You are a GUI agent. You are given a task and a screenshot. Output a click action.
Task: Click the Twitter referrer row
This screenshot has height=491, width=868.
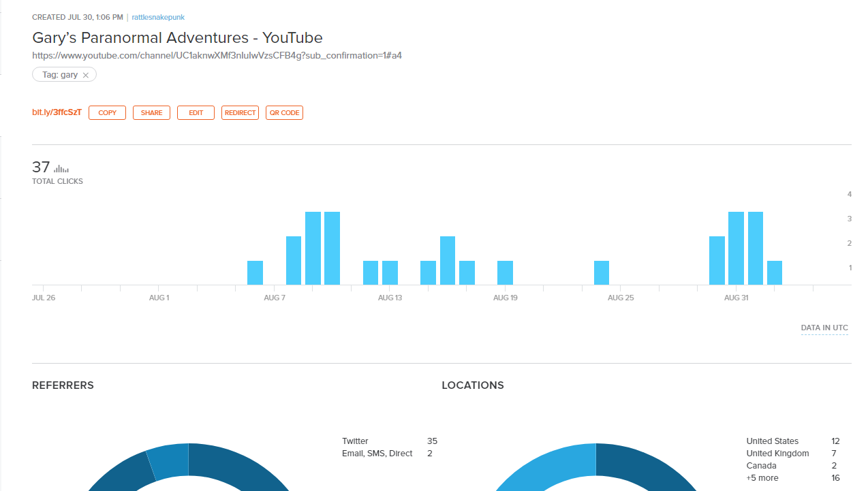tap(390, 441)
